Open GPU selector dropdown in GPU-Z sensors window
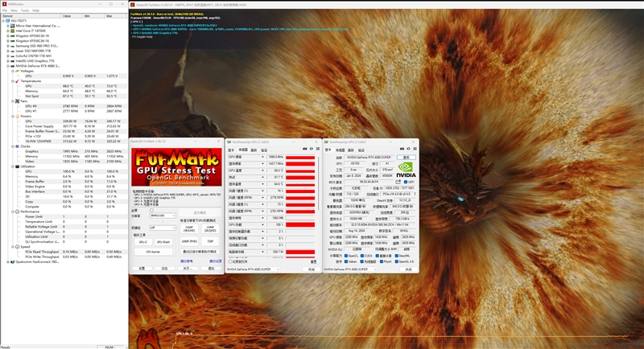Image resolution: width=644 pixels, height=349 pixels. (253, 269)
